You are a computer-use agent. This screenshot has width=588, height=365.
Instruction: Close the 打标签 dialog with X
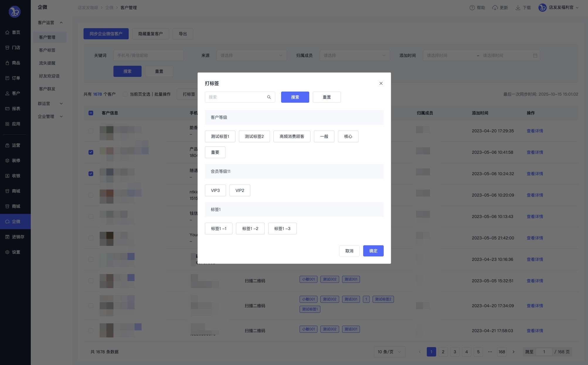(x=381, y=83)
